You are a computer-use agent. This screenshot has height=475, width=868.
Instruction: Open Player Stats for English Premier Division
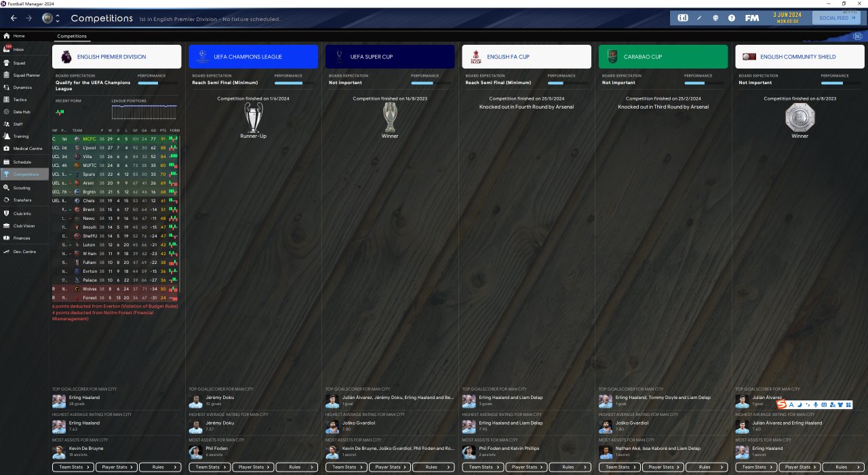pos(117,467)
